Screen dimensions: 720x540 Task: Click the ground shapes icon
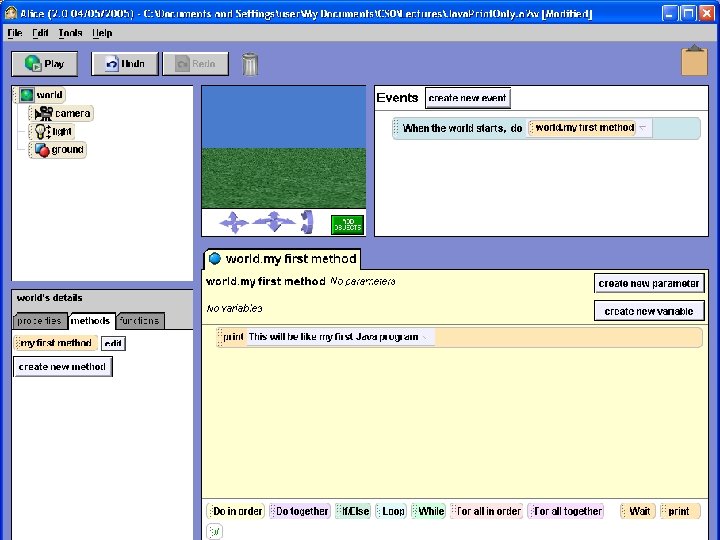pos(42,150)
